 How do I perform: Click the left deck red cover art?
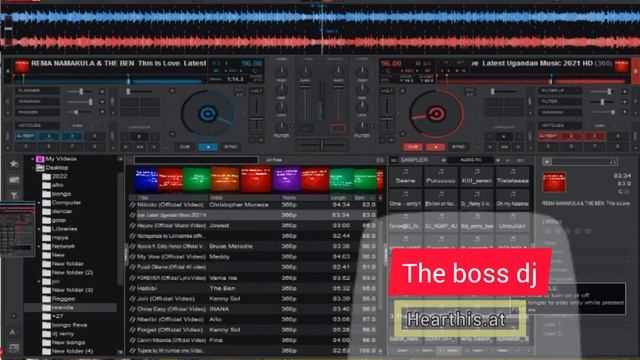point(22,66)
